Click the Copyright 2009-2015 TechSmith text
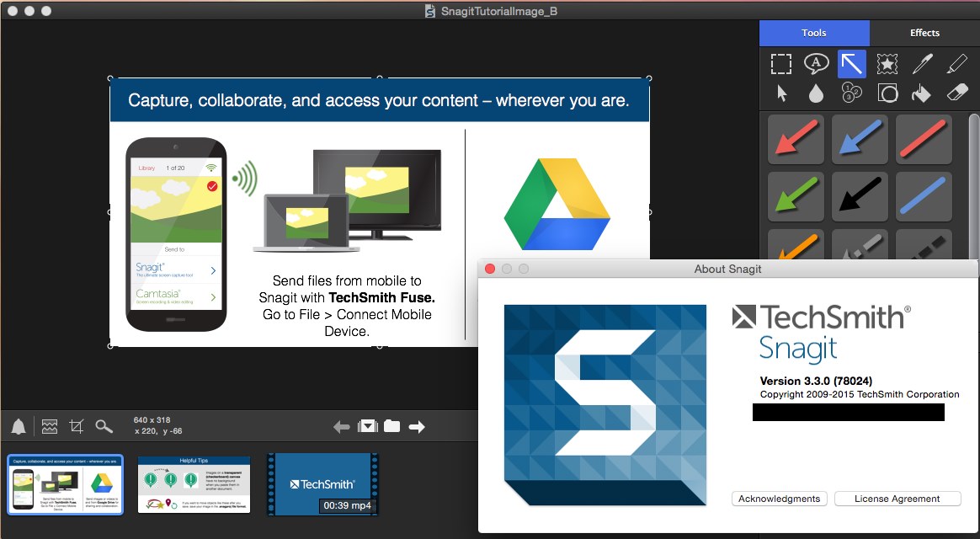980x539 pixels. click(x=860, y=394)
